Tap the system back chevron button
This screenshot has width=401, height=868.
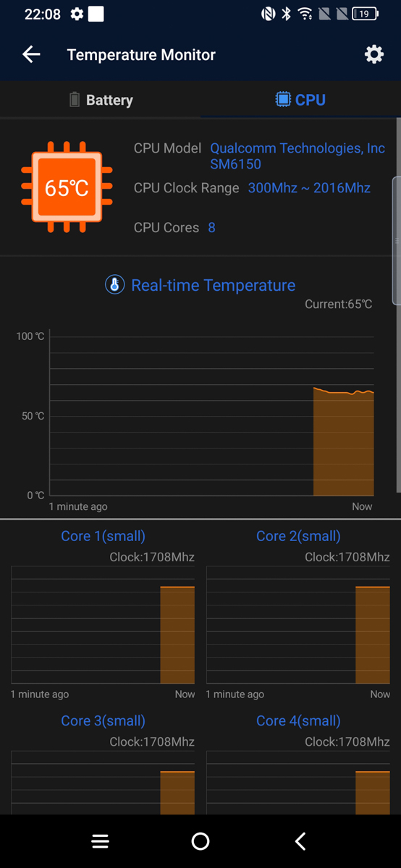[x=300, y=841]
